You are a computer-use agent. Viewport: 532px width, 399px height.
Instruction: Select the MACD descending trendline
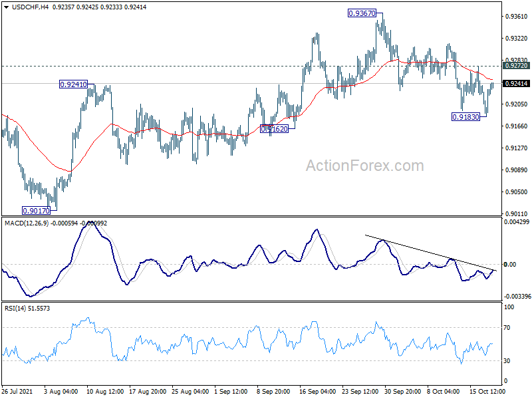click(x=431, y=253)
